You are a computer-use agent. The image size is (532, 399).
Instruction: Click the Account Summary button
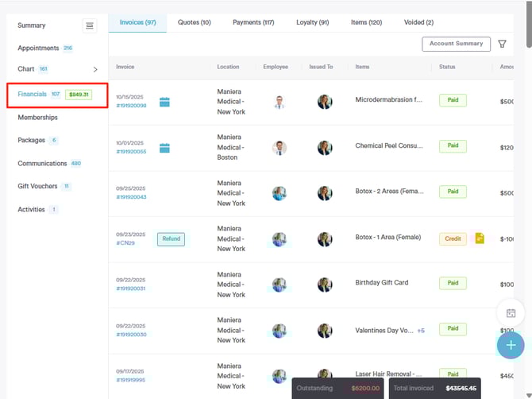coord(456,45)
